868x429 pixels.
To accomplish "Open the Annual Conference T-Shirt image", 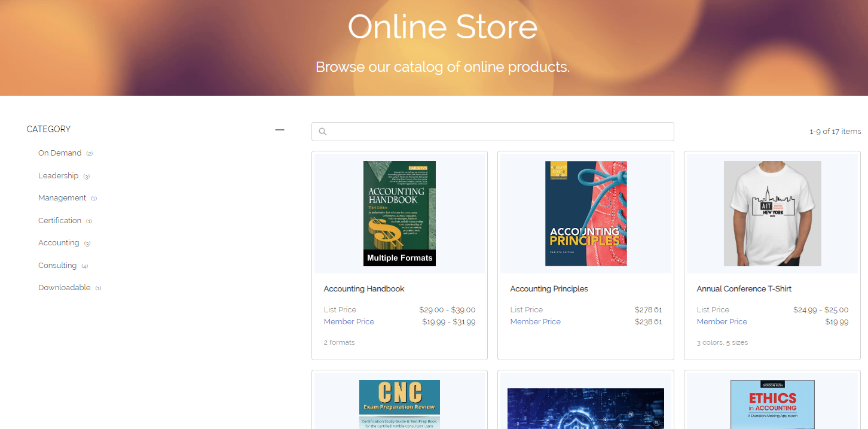I will pos(772,214).
